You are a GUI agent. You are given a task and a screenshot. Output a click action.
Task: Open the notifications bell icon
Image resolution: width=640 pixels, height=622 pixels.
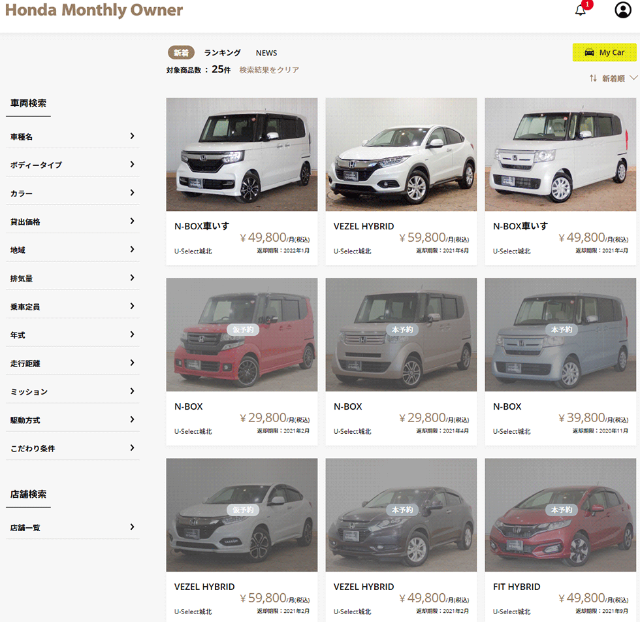point(580,10)
